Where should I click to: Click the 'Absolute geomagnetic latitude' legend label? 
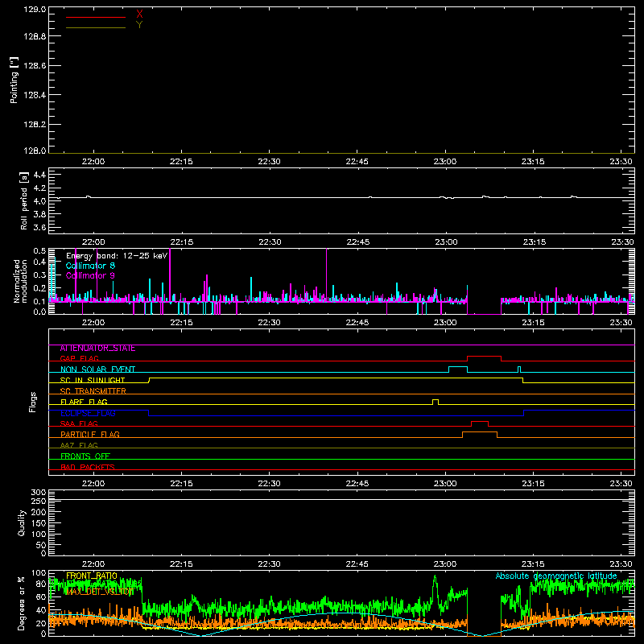(556, 576)
